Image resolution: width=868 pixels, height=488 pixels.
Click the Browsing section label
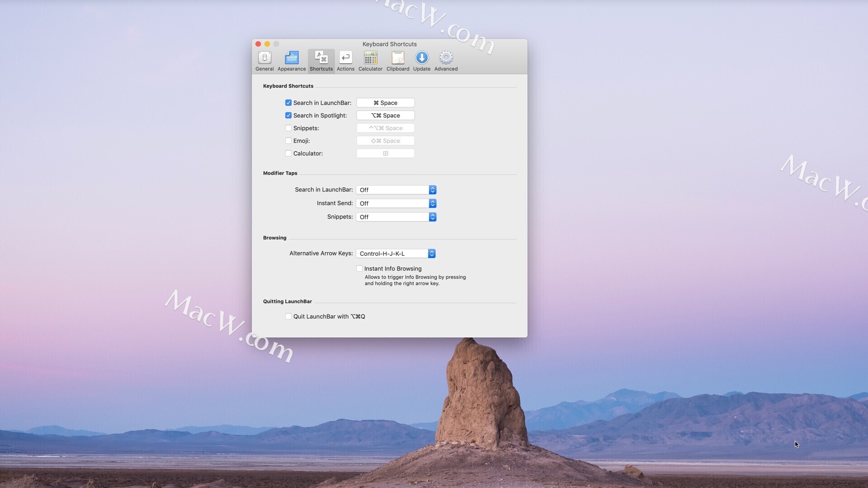(275, 238)
